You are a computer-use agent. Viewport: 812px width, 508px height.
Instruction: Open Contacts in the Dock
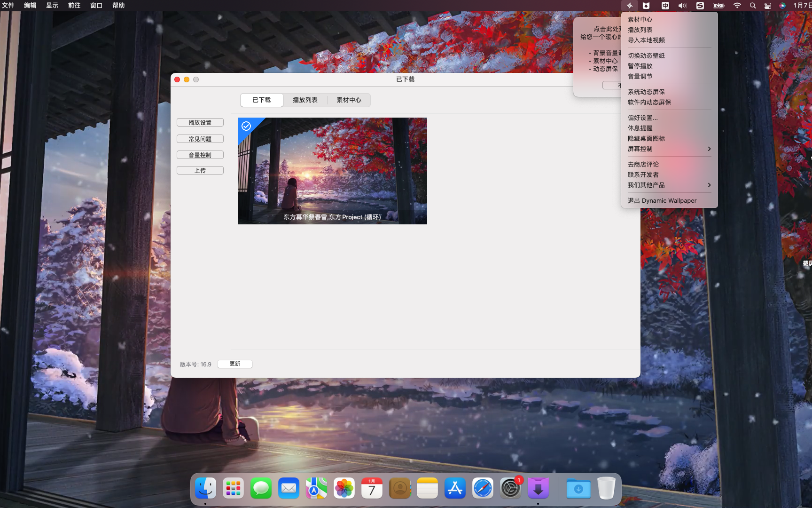point(400,488)
